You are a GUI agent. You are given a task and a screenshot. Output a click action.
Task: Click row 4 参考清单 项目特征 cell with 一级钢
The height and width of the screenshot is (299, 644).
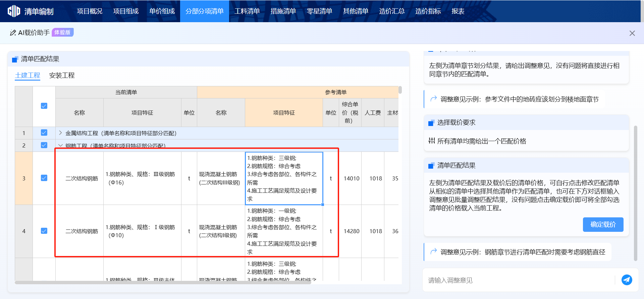click(284, 231)
